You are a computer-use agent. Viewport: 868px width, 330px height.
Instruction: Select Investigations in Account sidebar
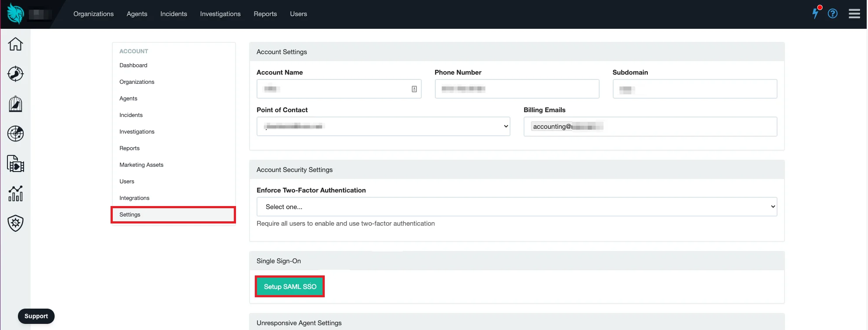coord(174,131)
